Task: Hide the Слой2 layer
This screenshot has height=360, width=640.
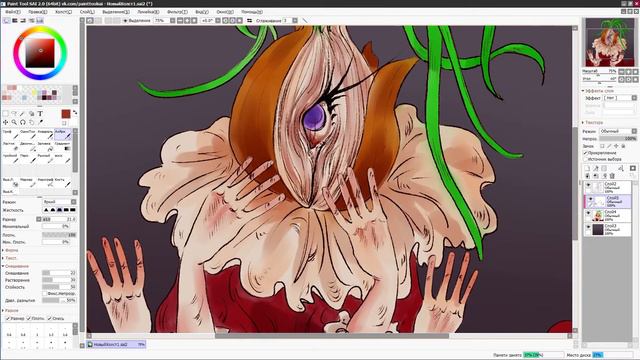Action: (x=588, y=185)
